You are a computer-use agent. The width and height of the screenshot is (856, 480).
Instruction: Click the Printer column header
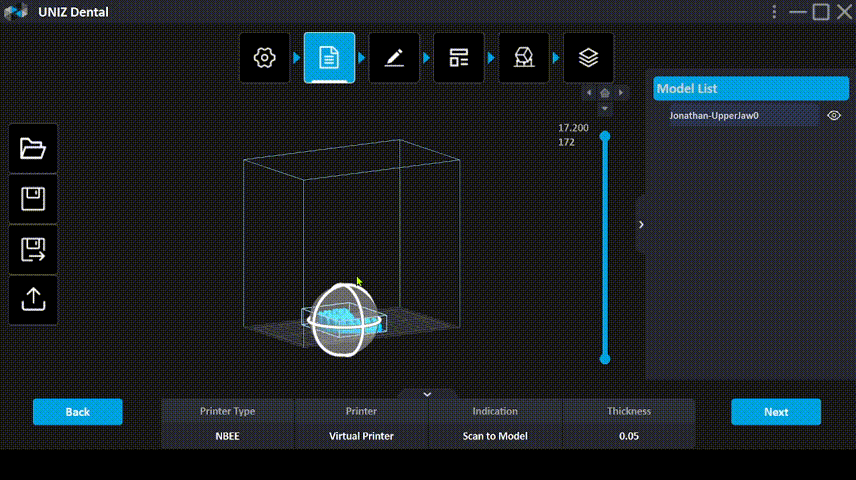(361, 411)
